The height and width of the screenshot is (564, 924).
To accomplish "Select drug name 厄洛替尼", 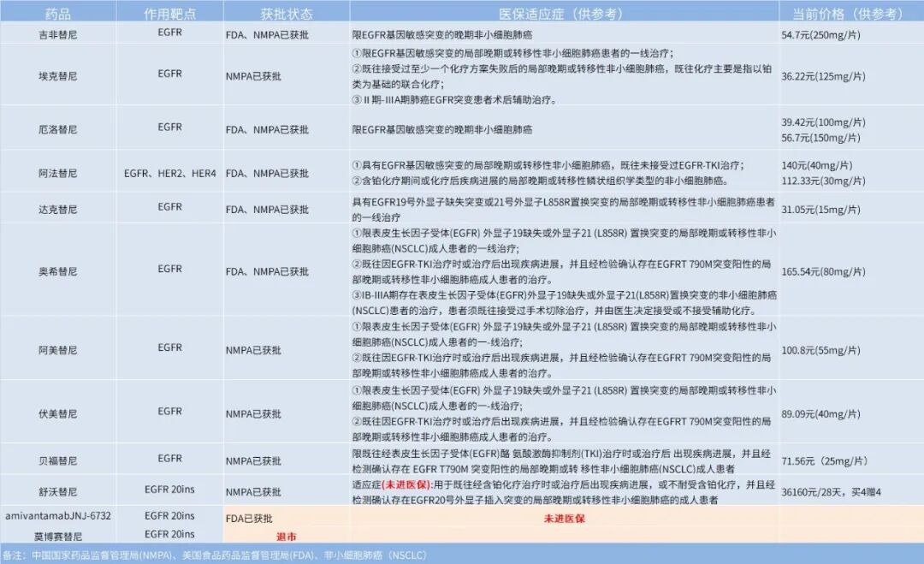I will coord(58,129).
